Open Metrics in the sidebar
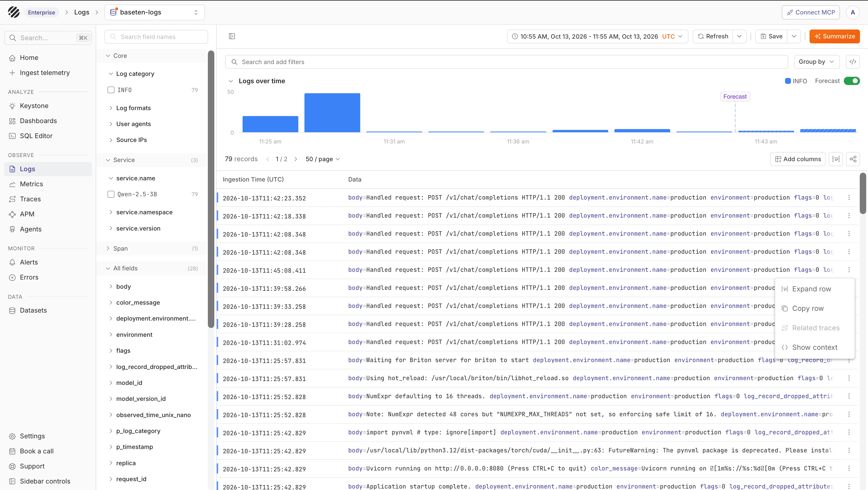 (31, 184)
